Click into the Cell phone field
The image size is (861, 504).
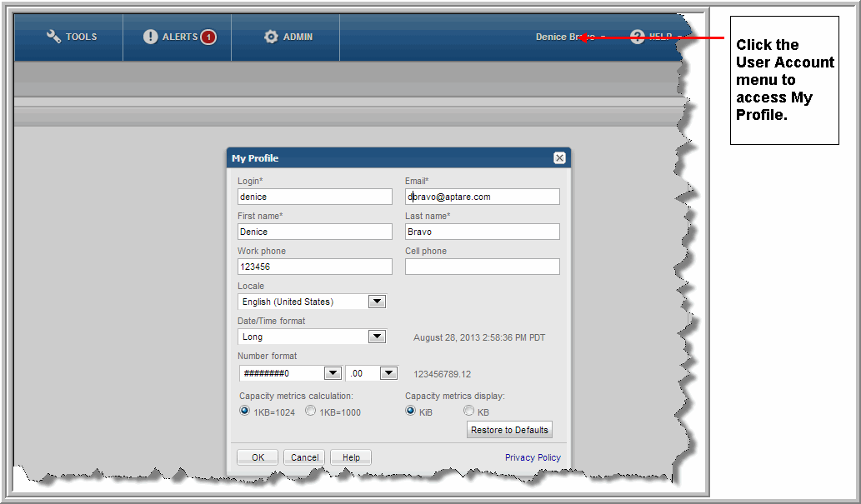(482, 267)
